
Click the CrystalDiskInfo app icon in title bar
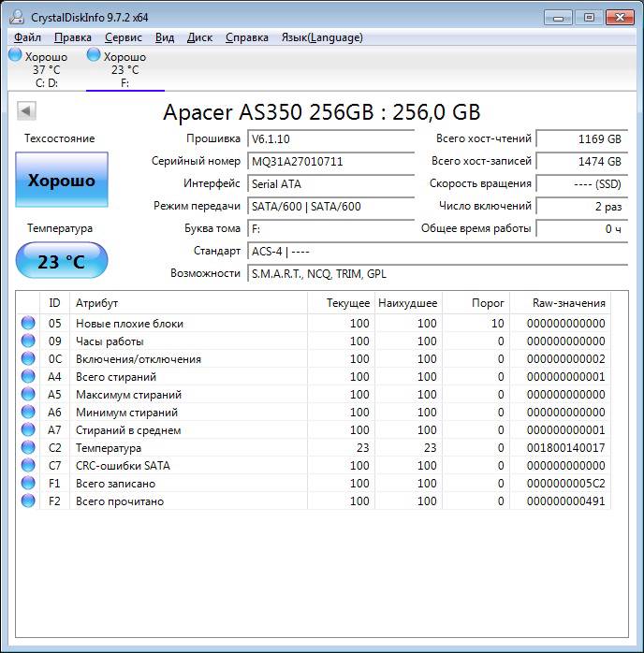coord(15,17)
